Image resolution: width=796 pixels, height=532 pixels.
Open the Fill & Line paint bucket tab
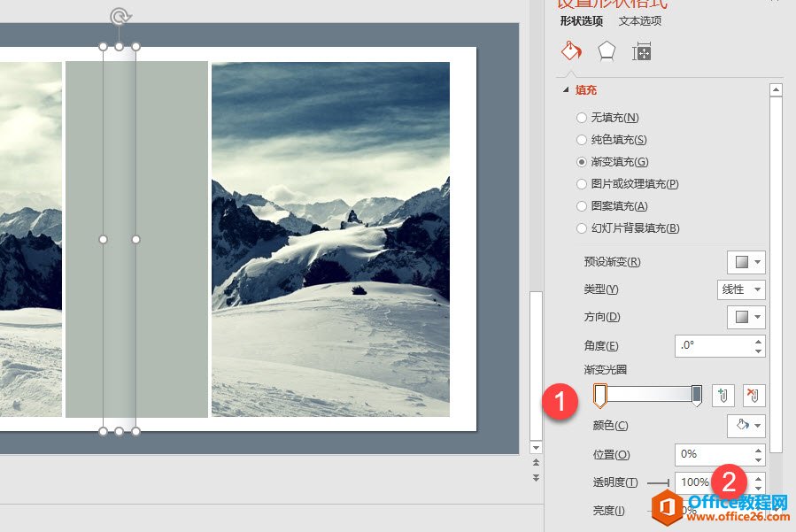coord(571,51)
